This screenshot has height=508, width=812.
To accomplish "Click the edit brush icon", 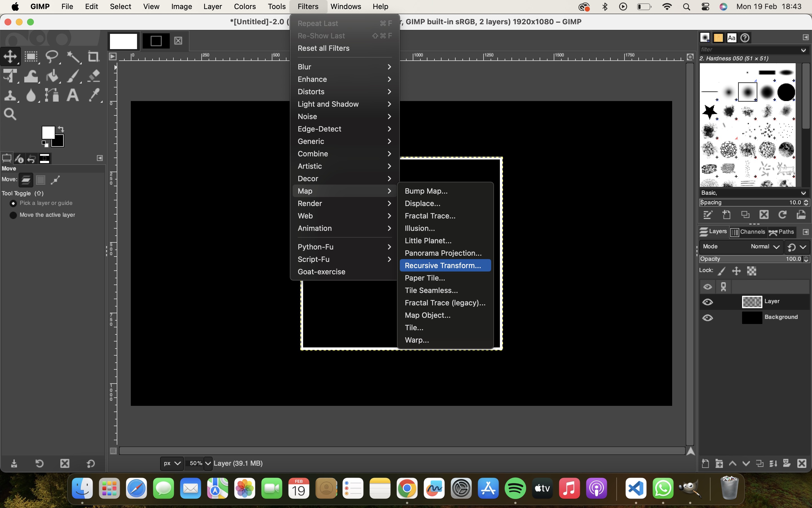I will pos(708,215).
